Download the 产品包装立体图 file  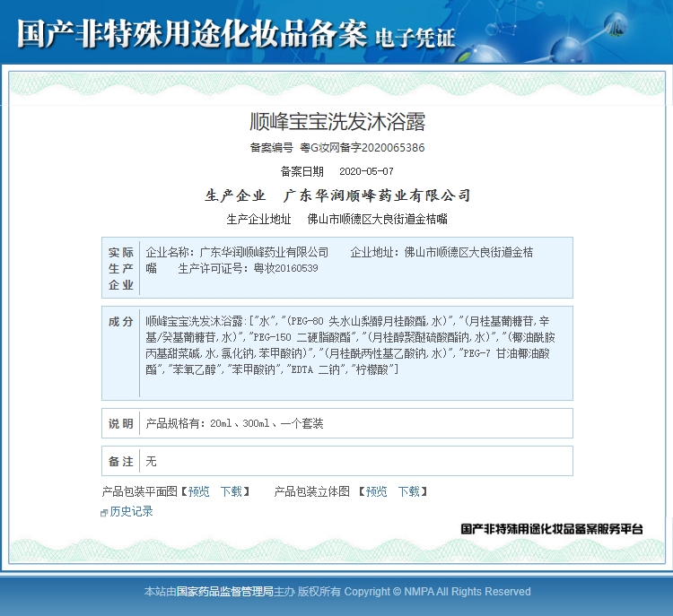click(x=408, y=491)
